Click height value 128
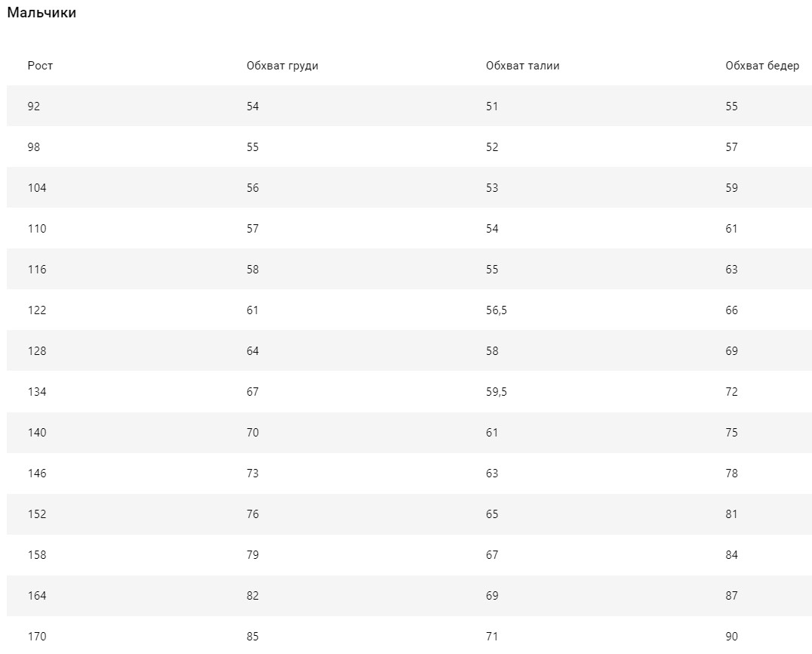The image size is (812, 654). point(37,351)
